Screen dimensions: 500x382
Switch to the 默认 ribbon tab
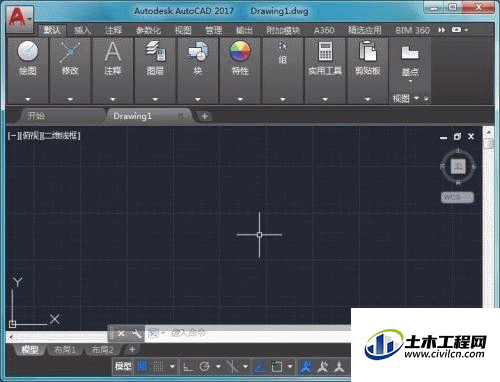[x=52, y=30]
